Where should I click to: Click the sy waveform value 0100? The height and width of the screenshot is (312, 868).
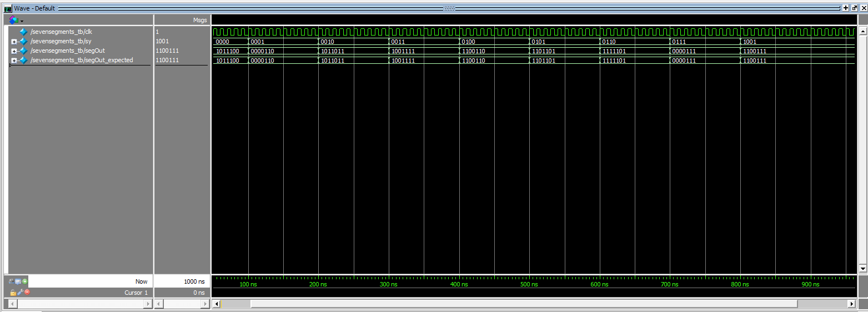pos(469,42)
